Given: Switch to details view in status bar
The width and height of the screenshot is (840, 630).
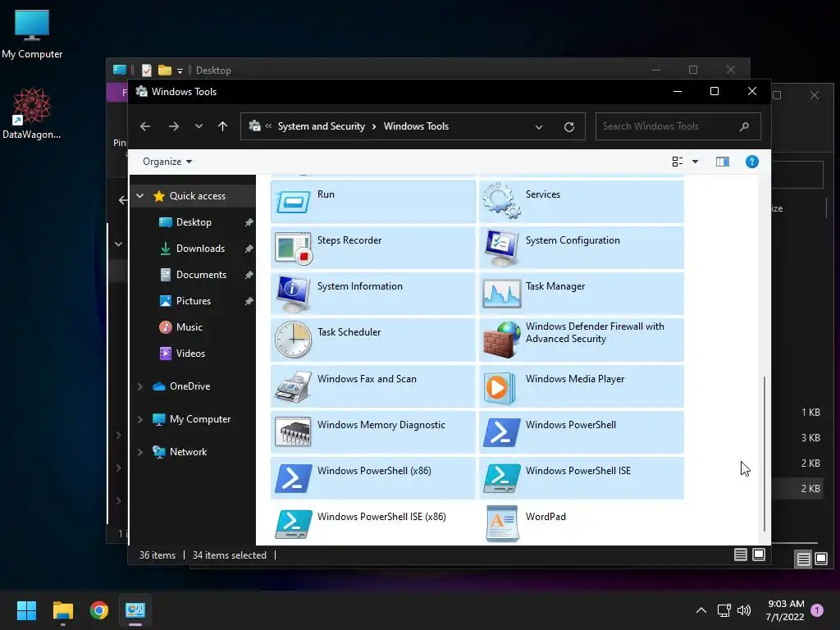Looking at the screenshot, I should 741,555.
